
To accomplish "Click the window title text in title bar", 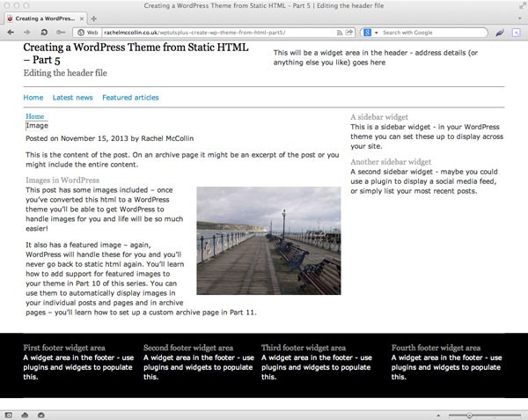I will [264, 5].
